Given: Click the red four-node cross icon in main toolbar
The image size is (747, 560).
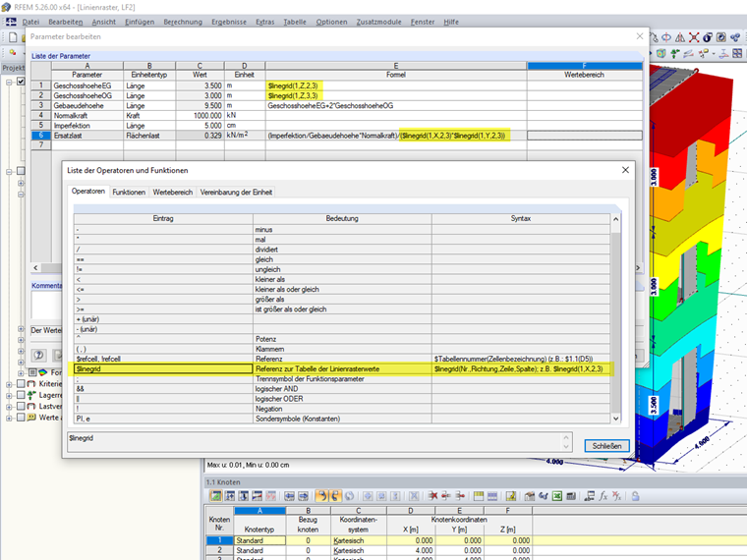Looking at the screenshot, I should click(x=694, y=37).
